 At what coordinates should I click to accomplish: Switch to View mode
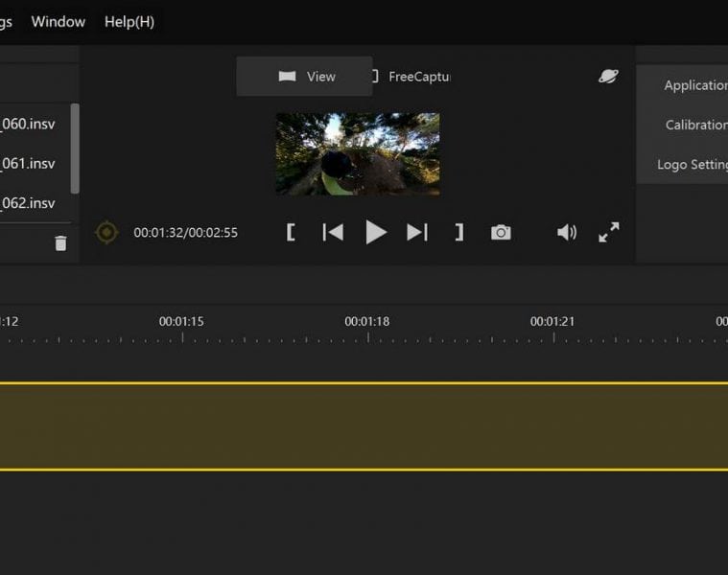(x=305, y=77)
